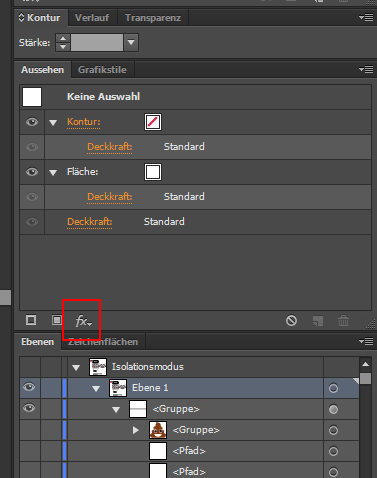
Task: Add new fill in Aussehen panel
Action: (x=57, y=320)
